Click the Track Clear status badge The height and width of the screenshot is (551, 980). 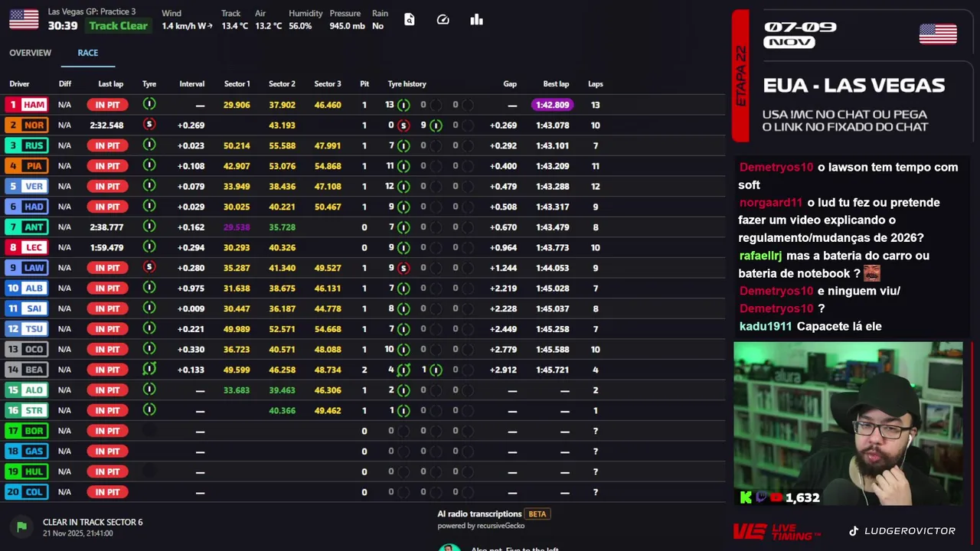click(118, 26)
